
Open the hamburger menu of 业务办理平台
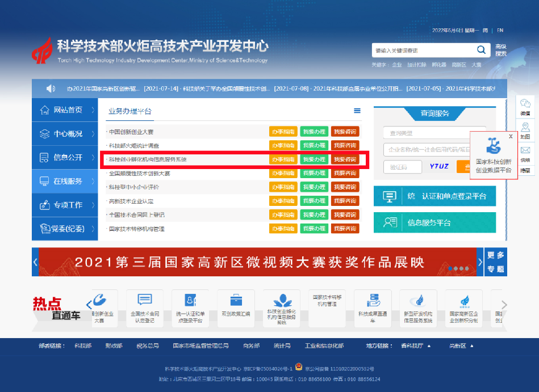point(357,111)
